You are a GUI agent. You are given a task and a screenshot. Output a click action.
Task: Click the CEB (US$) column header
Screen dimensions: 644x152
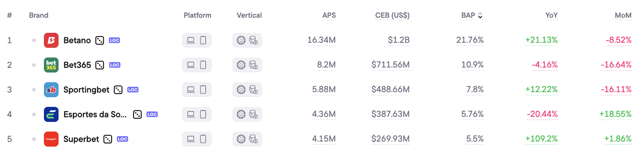pyautogui.click(x=392, y=15)
